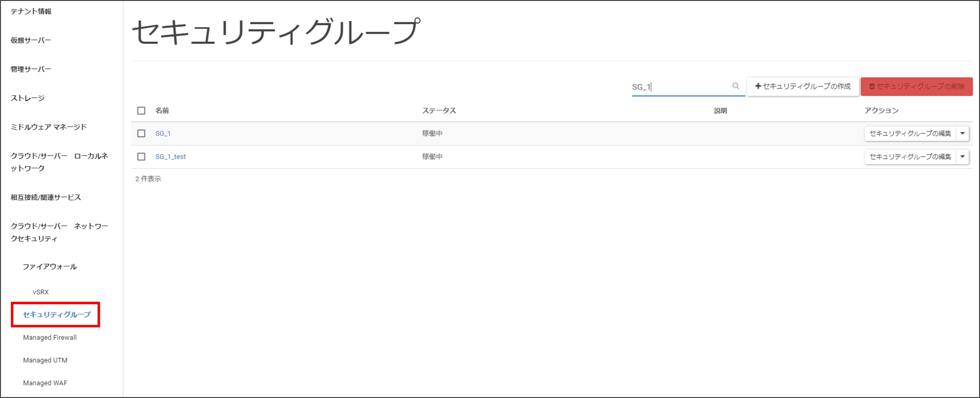Click the 説明 column header

pyautogui.click(x=720, y=111)
